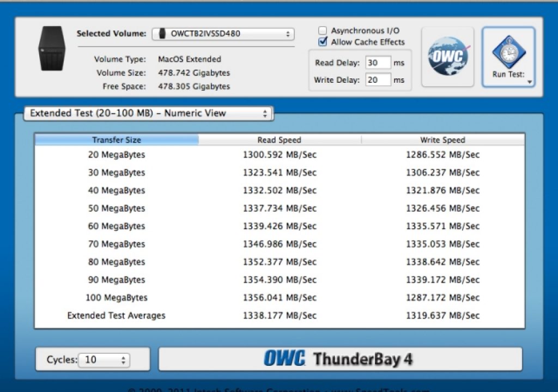This screenshot has height=392, width=558.
Task: Click write speed 1335.053 MB/Sec
Action: pyautogui.click(x=442, y=244)
